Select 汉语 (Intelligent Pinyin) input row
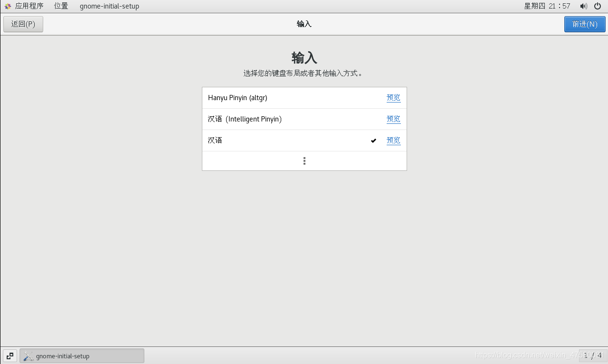608x364 pixels. click(x=304, y=119)
